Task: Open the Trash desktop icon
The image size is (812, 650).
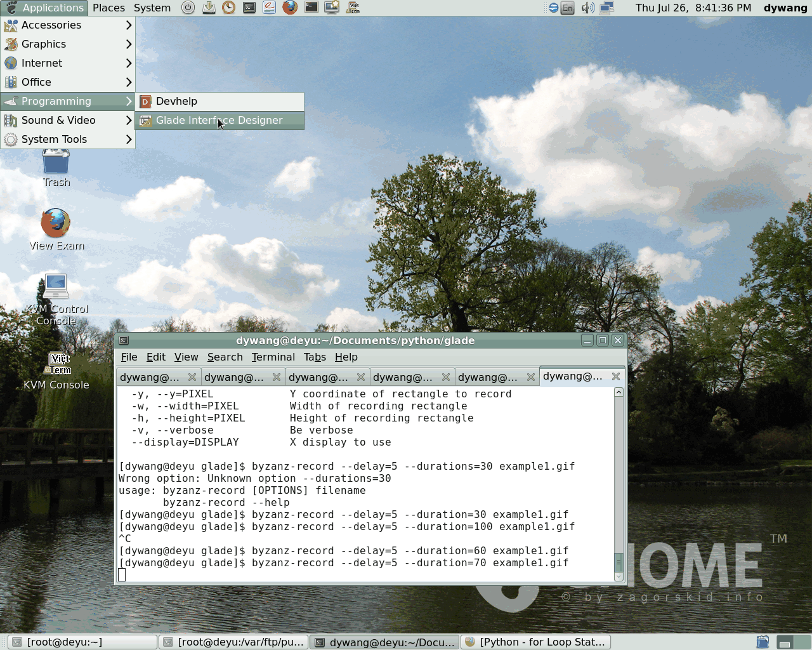Action: coord(56,163)
